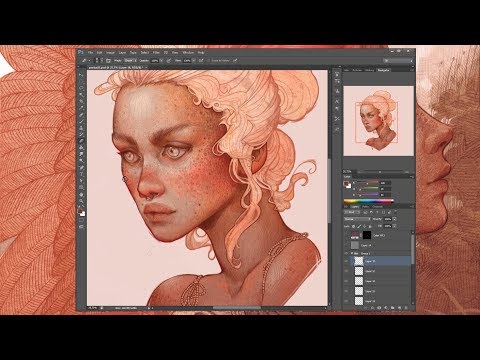Viewport: 480px width, 360px height.
Task: Select the Spot Healing Brush tool
Action: (81, 115)
